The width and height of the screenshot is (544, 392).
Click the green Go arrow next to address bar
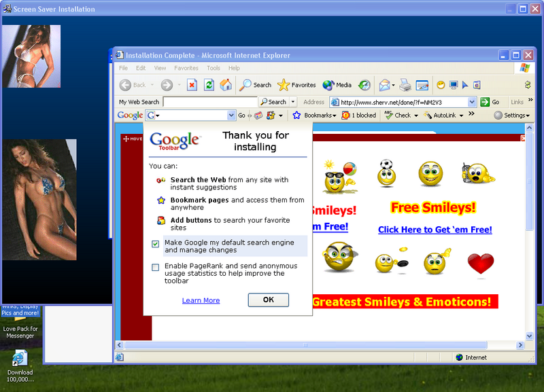point(485,102)
